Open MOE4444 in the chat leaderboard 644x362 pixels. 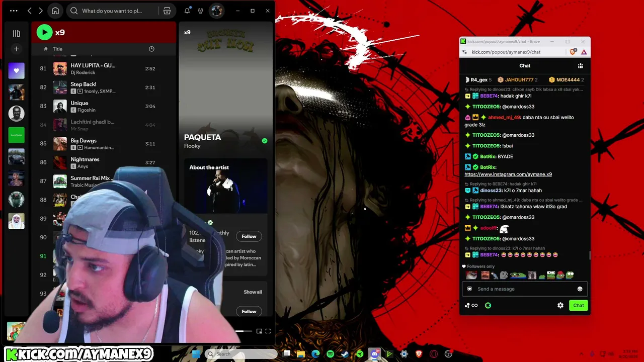pyautogui.click(x=566, y=80)
